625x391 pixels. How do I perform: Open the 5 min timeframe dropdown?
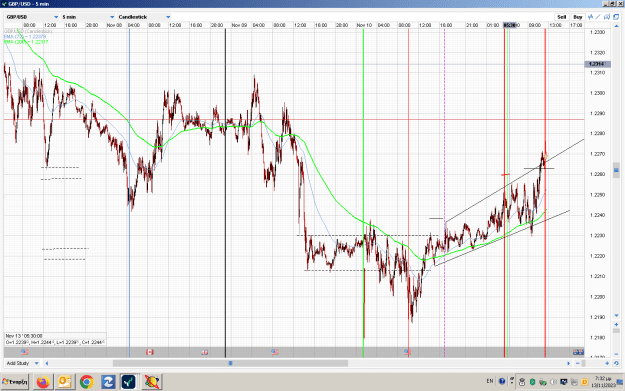tap(88, 17)
